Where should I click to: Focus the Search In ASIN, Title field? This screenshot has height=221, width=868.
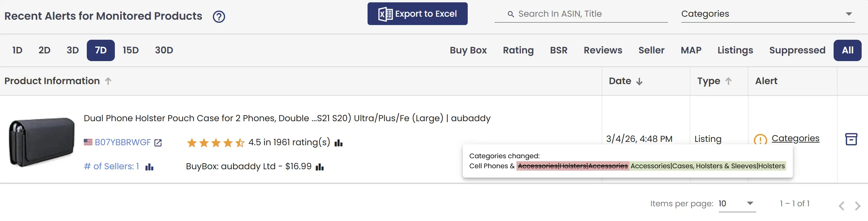pos(586,14)
